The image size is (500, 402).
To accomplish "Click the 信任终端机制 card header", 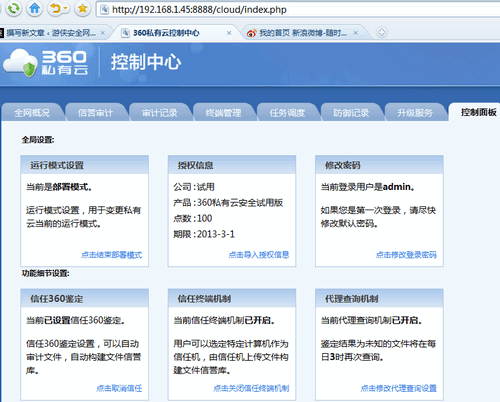I will click(x=232, y=298).
